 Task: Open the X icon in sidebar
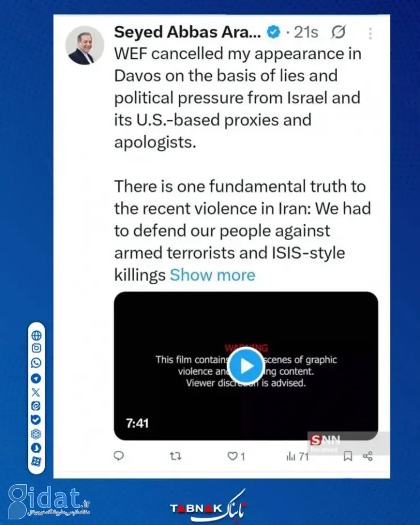pos(36,392)
